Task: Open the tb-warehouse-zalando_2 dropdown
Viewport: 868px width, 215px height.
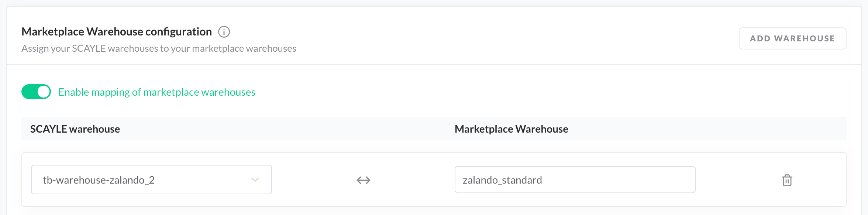Action: [151, 180]
